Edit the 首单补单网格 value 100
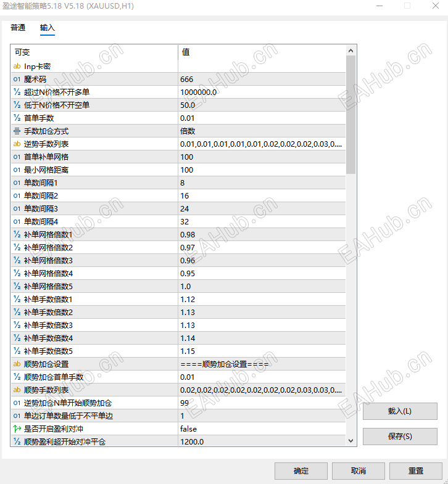Screen dimensions: 448x484 click(262, 157)
